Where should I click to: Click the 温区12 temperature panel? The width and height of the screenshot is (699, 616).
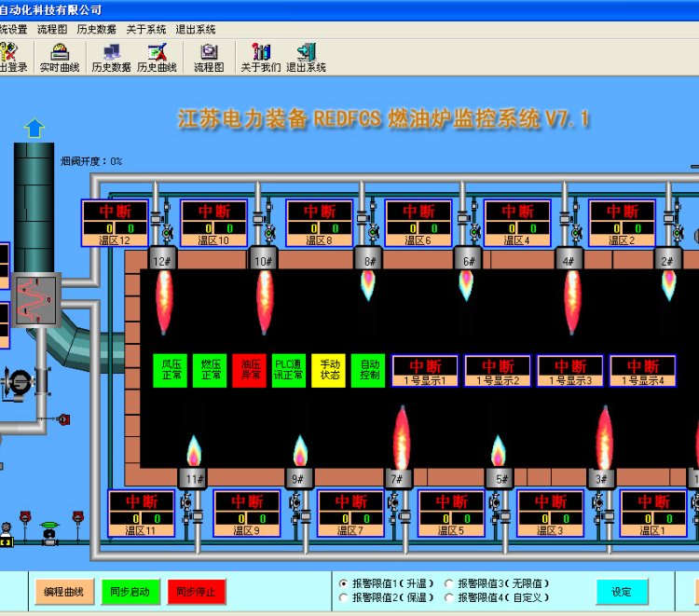115,223
